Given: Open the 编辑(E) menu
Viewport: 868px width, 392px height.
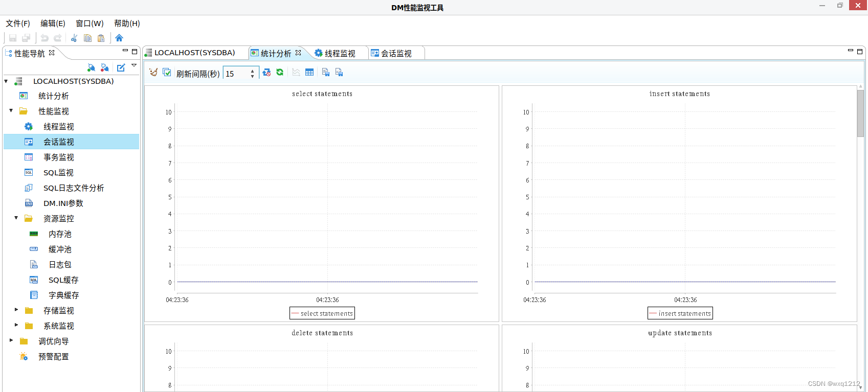Looking at the screenshot, I should 53,24.
